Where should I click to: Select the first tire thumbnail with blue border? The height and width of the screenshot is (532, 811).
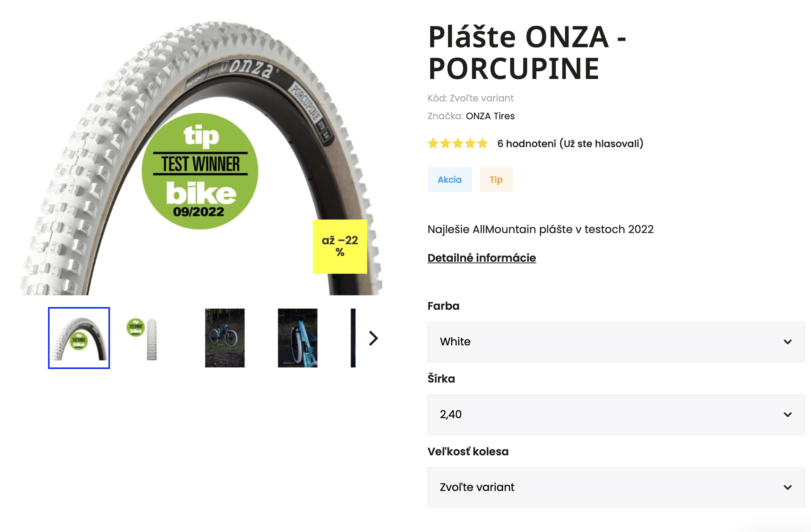[79, 338]
